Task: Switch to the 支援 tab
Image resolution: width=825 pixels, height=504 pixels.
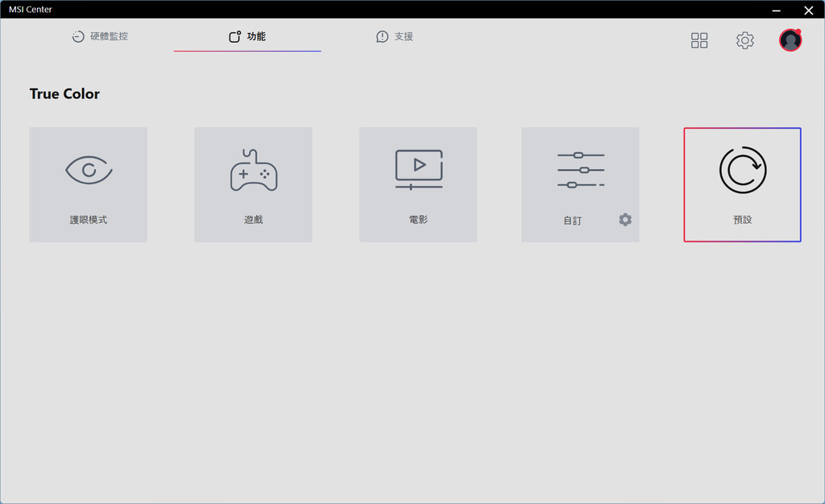Action: pyautogui.click(x=395, y=36)
